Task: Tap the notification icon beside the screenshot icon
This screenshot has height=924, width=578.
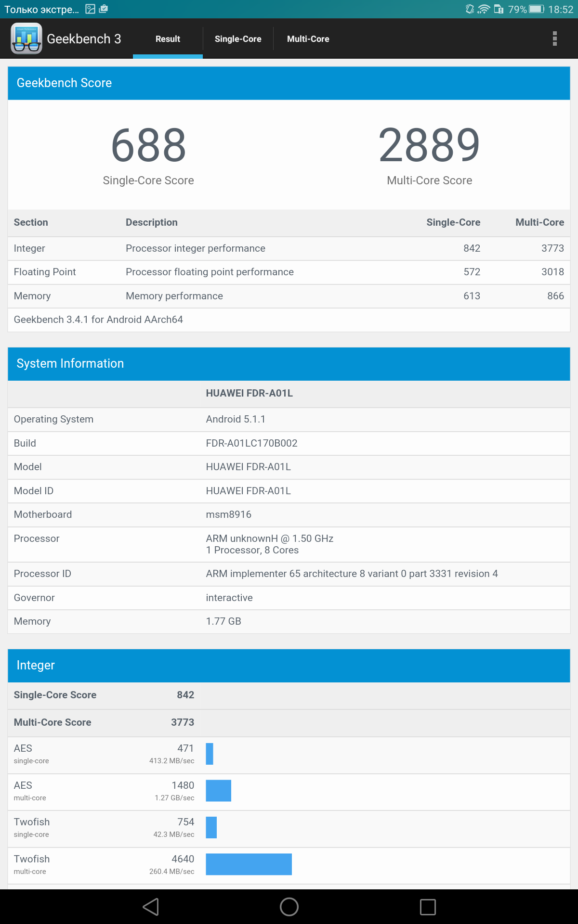Action: tap(104, 9)
